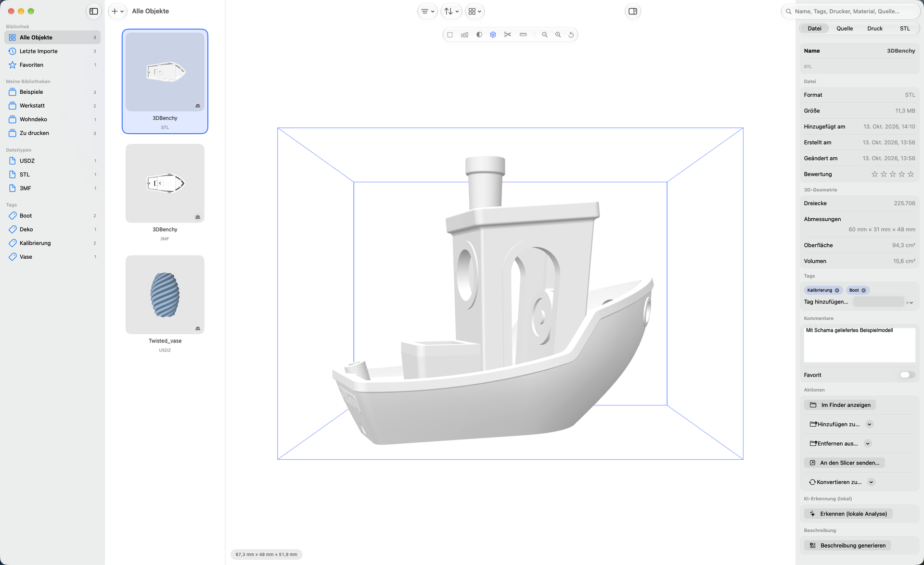This screenshot has width=924, height=565.
Task: Select the ruler measurement tool
Action: 523,35
